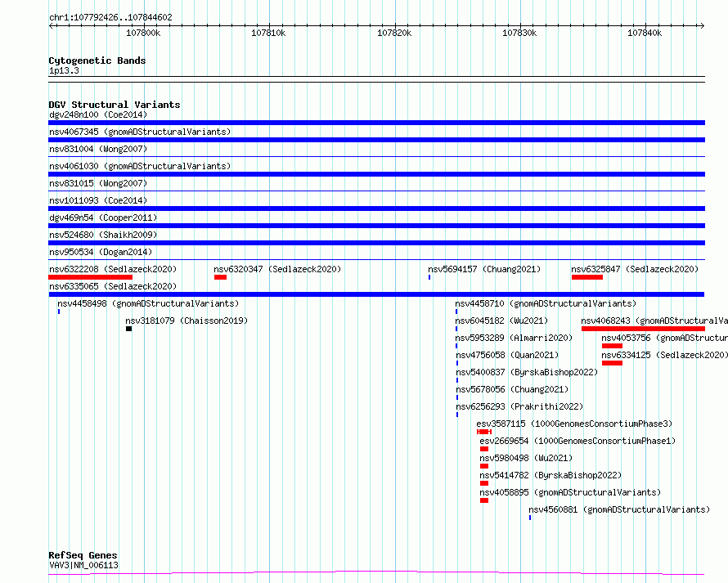Click the blue bar under nsv6335065
Image resolution: width=728 pixels, height=583 pixels.
tap(376, 294)
